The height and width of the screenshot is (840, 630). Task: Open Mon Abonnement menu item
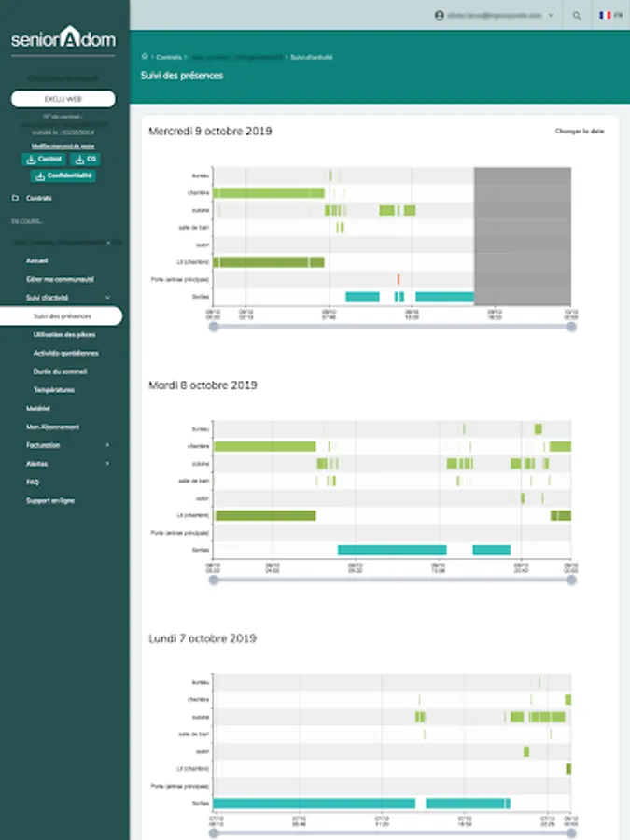click(x=52, y=427)
